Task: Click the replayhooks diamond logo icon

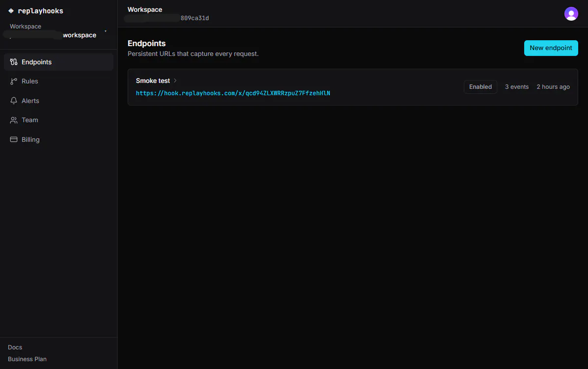Action: coord(11,11)
